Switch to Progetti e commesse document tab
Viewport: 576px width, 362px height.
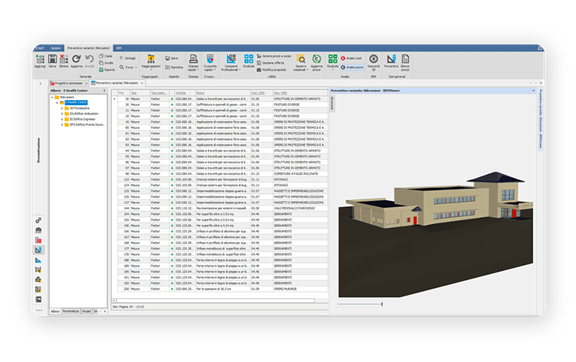click(68, 83)
